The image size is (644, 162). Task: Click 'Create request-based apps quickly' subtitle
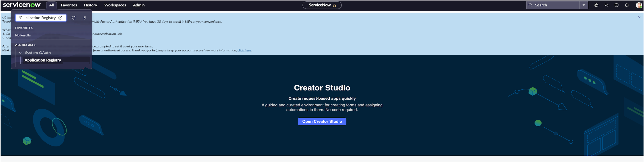coord(322,98)
